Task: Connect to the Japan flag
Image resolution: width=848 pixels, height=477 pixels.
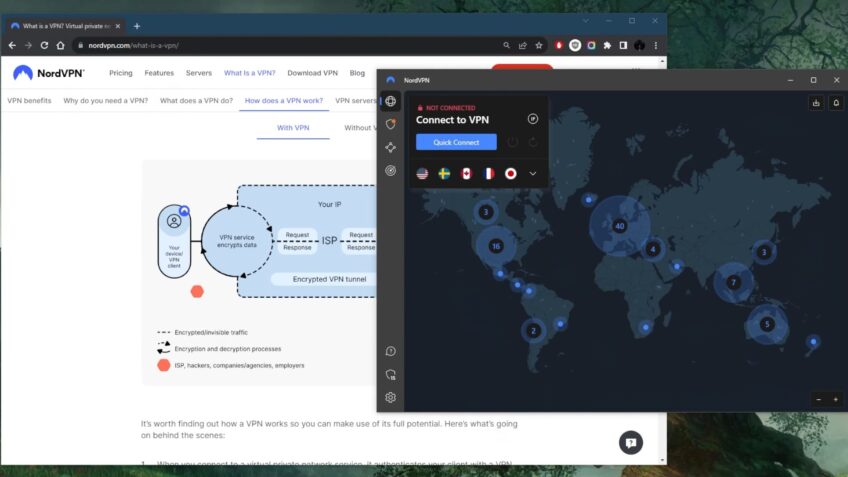Action: click(511, 174)
